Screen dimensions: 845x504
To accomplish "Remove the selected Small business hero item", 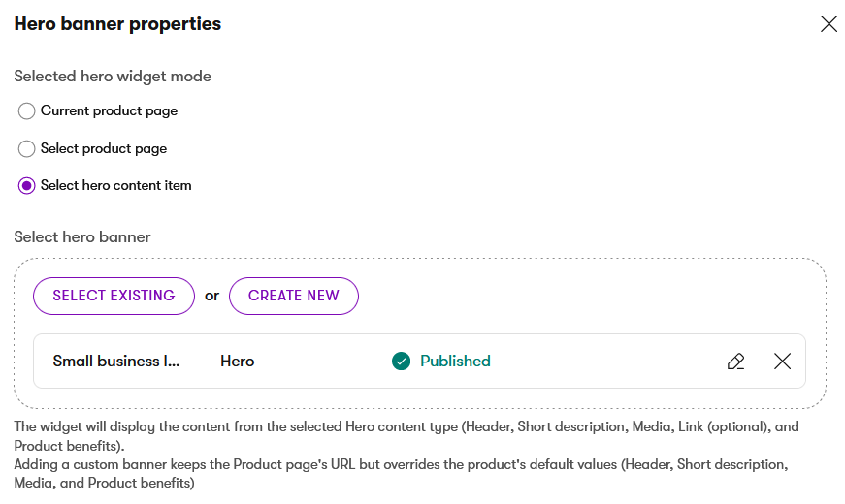I will [782, 361].
